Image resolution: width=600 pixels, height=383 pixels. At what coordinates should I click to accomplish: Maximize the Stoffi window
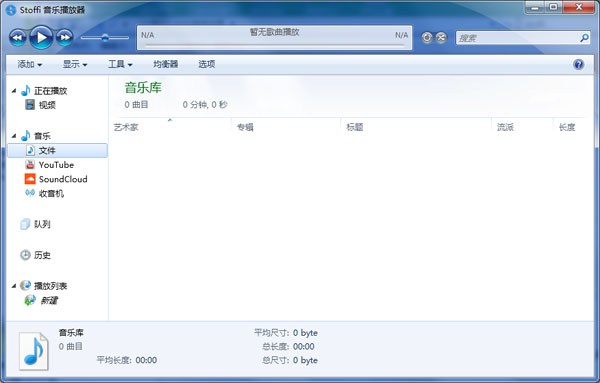tap(553, 8)
